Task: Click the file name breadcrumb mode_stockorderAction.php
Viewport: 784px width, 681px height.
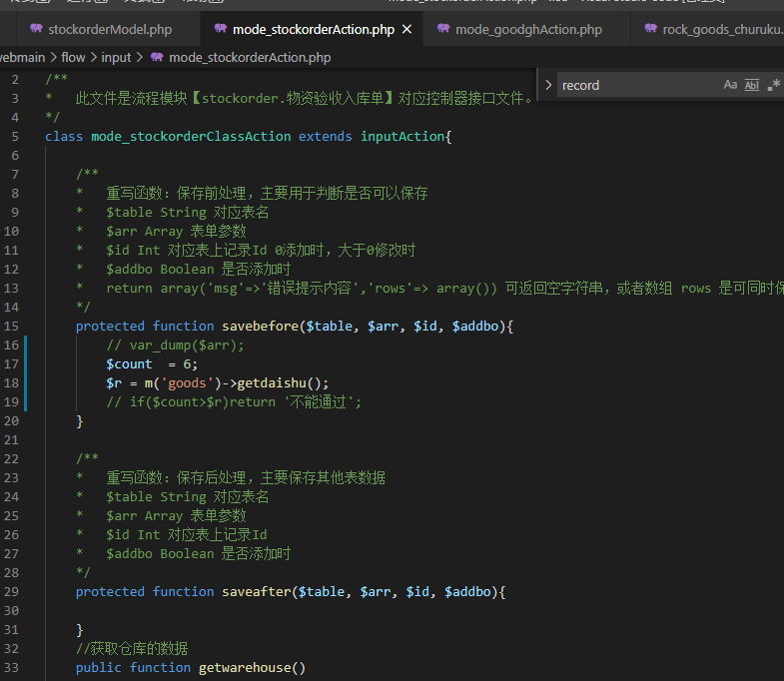Action: coord(250,58)
